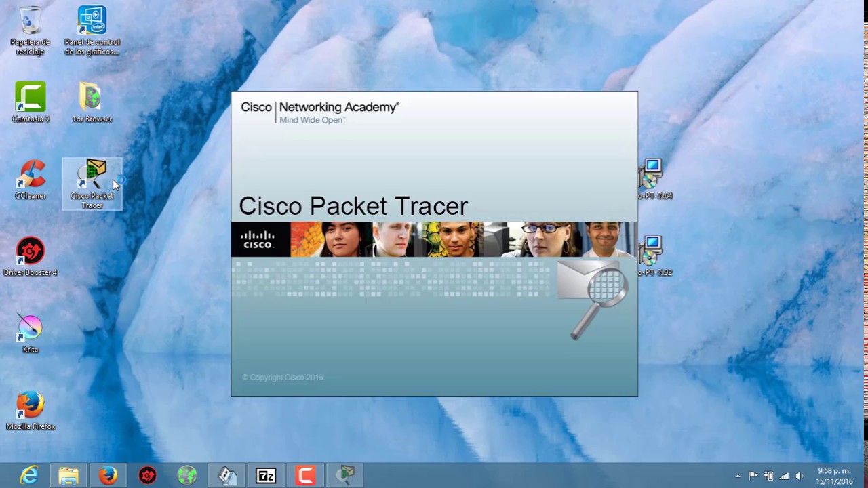Open Panel de control de los gráficos shortcut

92,30
